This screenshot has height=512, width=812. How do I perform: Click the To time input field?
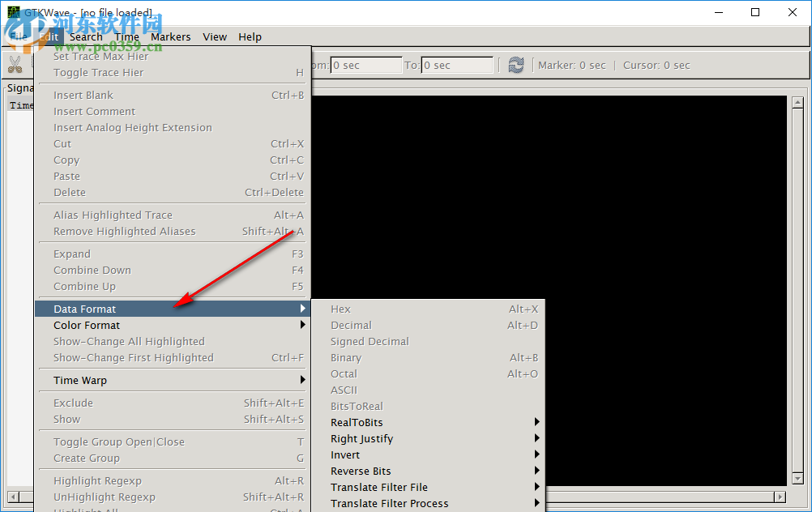pos(457,66)
